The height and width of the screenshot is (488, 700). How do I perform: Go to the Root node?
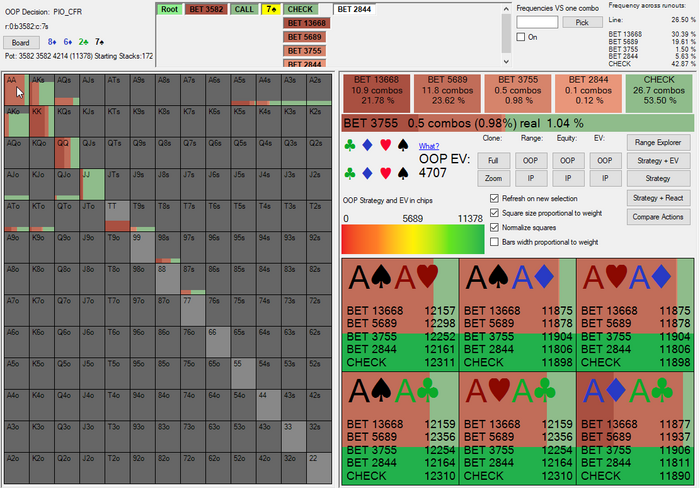[x=169, y=9]
